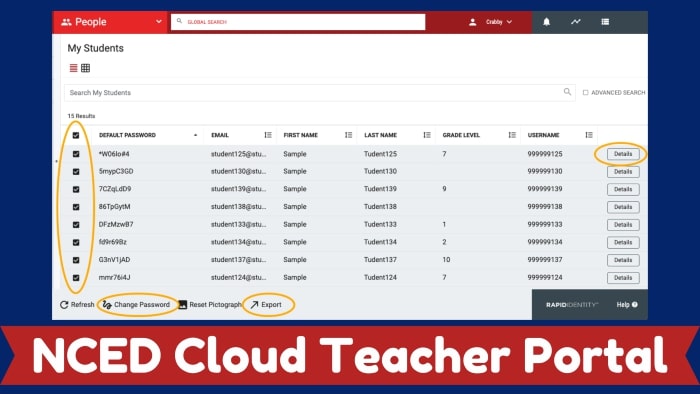Click the search magnifier in Search My Students
The image size is (700, 394).
(x=567, y=92)
